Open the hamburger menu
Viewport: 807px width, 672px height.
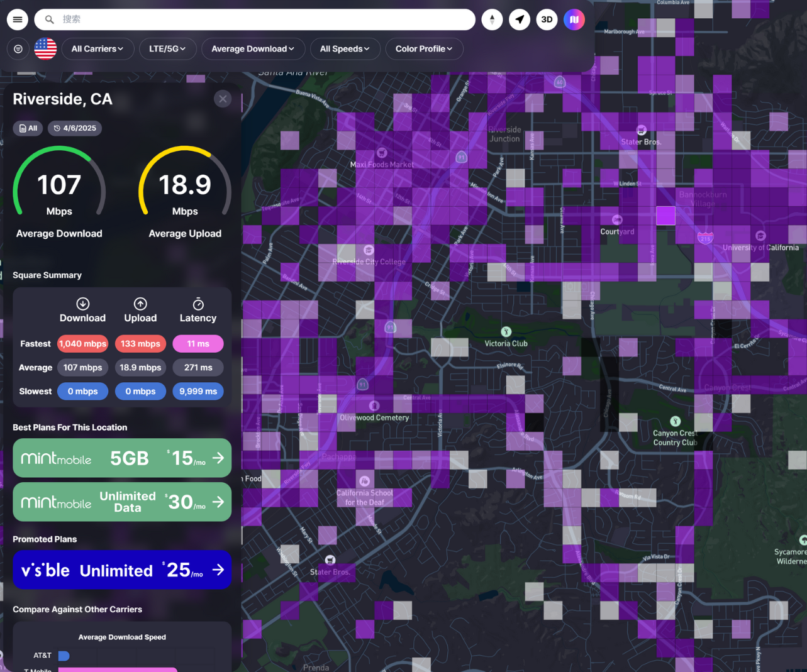click(x=18, y=19)
